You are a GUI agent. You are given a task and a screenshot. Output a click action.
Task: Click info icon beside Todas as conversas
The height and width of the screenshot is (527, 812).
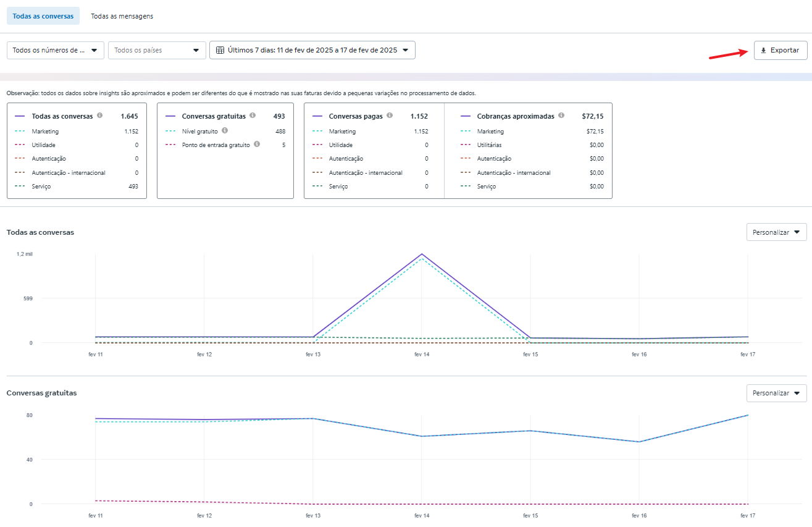(100, 116)
